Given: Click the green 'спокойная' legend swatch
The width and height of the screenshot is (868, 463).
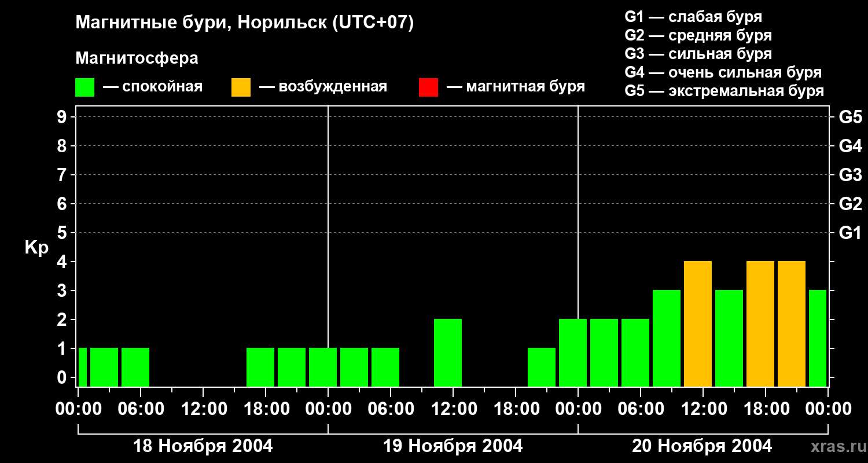Looking at the screenshot, I should point(85,87).
